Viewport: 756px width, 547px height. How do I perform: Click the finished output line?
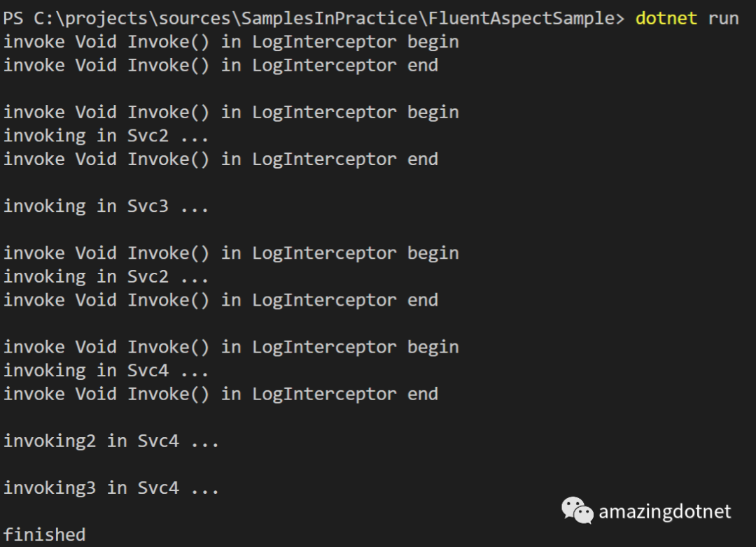44,535
